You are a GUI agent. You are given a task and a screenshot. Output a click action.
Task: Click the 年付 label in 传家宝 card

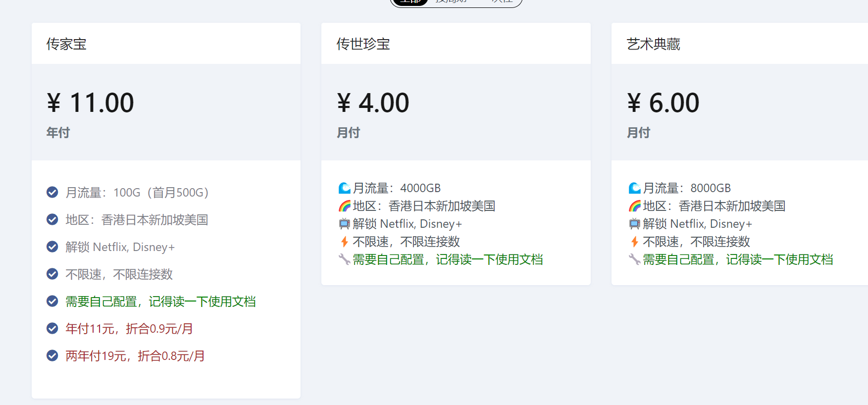58,133
